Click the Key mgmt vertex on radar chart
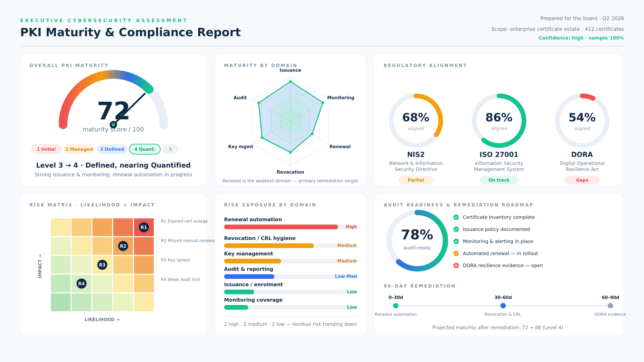The width and height of the screenshot is (644, 362). click(262, 138)
